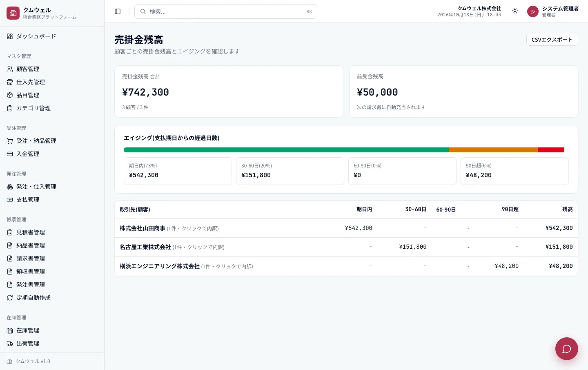This screenshot has width=588, height=370.
Task: Click the ダッシュボード grid icon
Action: (x=10, y=36)
